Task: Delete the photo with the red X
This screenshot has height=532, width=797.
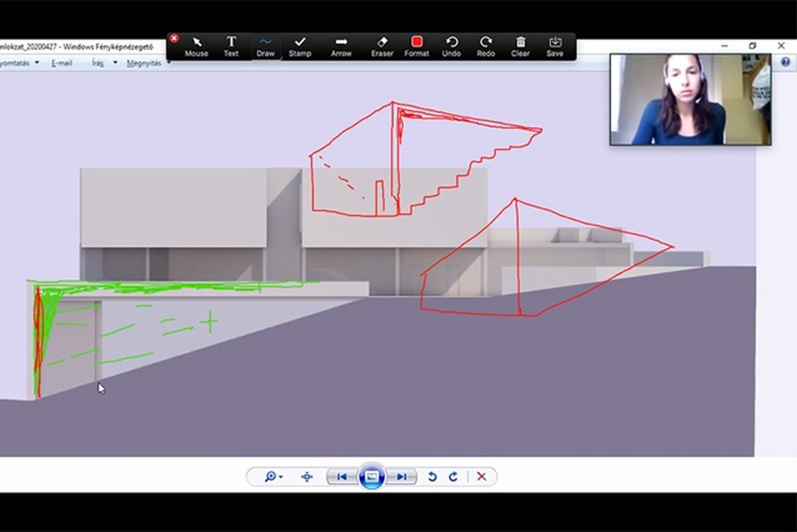Action: 482,476
